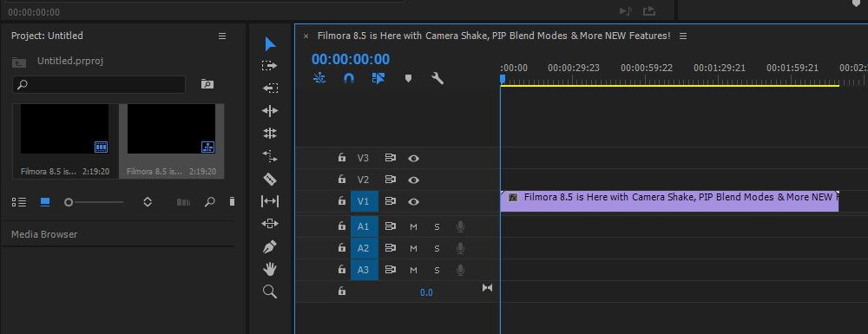Toggle lock on track V3
868x334 pixels.
click(x=341, y=158)
